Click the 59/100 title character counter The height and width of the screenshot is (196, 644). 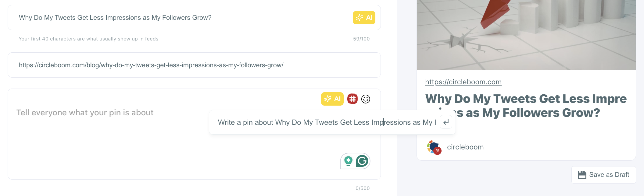click(x=361, y=39)
